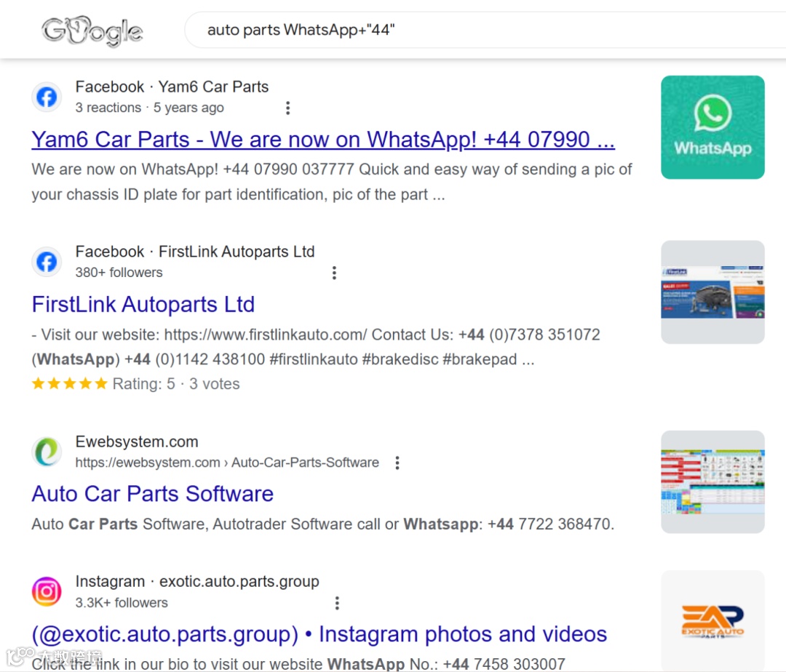Click the 'Facebook · Yam6 Car Parts' source text

pos(172,87)
